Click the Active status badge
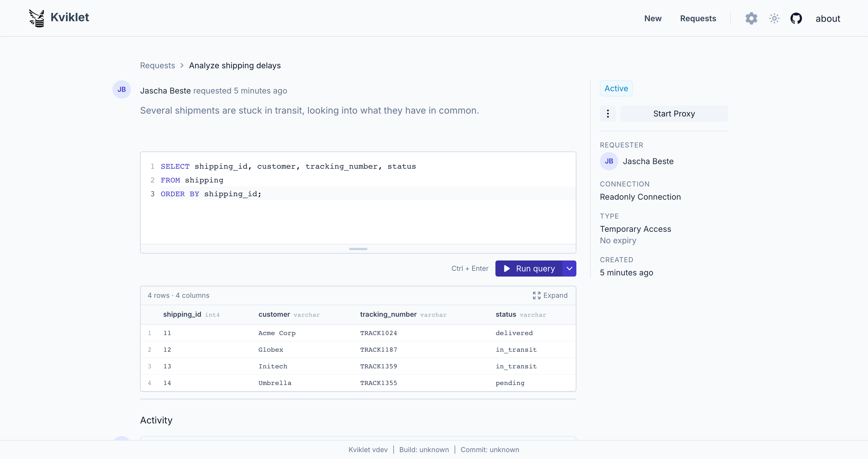Viewport: 868px width, 459px height. tap(616, 89)
